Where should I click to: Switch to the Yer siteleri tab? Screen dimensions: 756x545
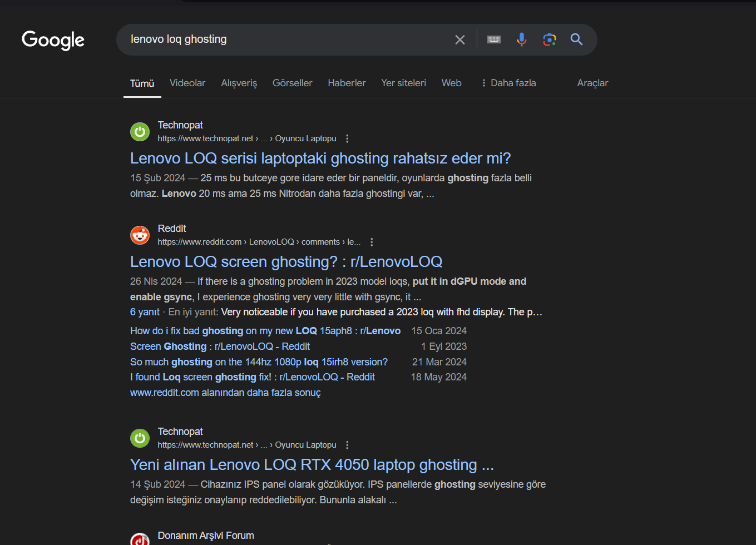404,83
